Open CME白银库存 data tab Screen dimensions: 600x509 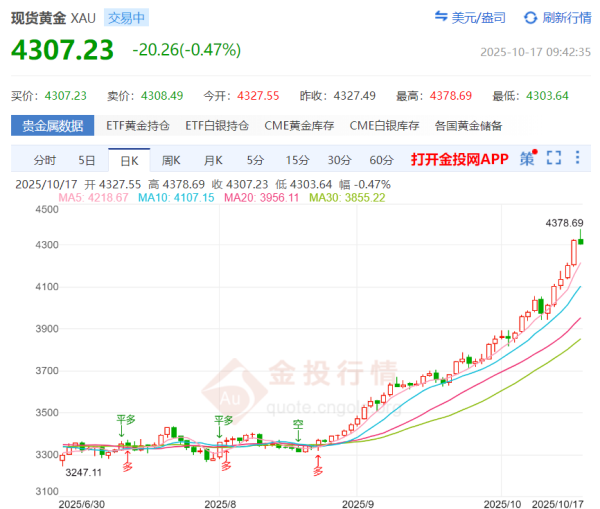(384, 126)
